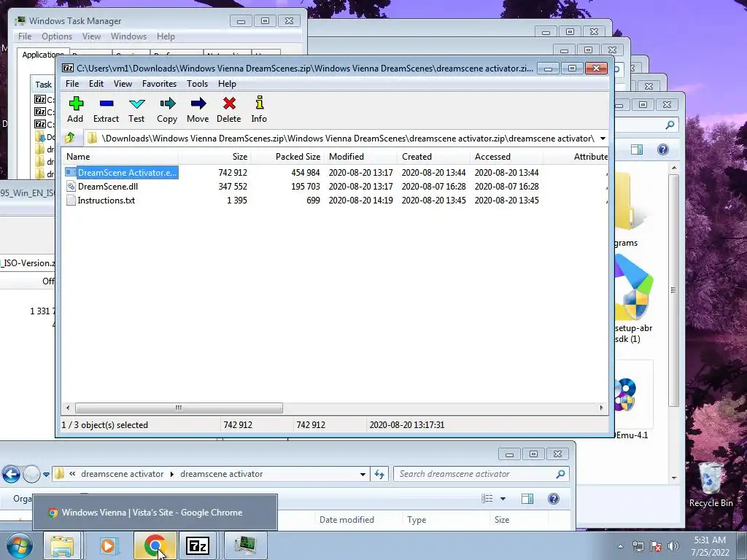Select the Instructions.txt file name
Viewport: 747px width, 560px height.
click(x=107, y=200)
